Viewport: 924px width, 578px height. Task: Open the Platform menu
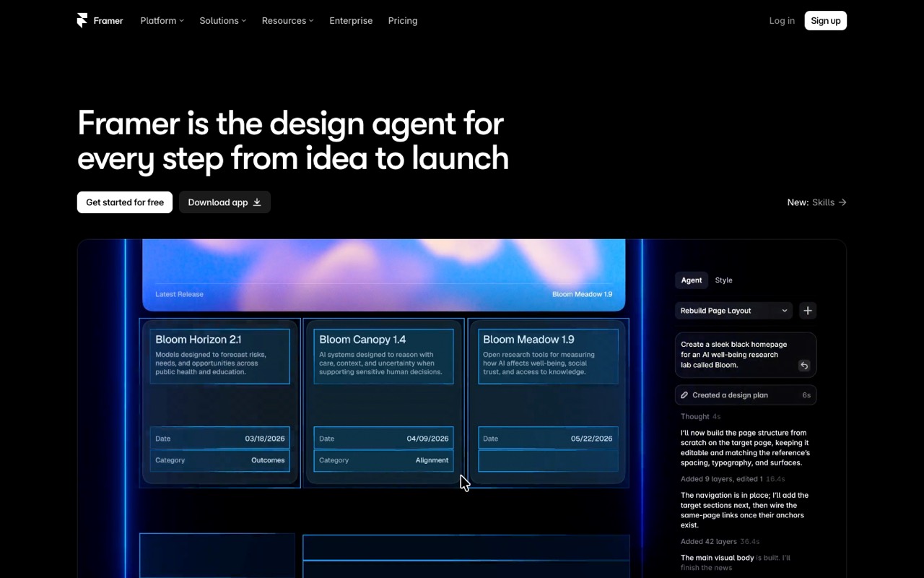tap(162, 20)
